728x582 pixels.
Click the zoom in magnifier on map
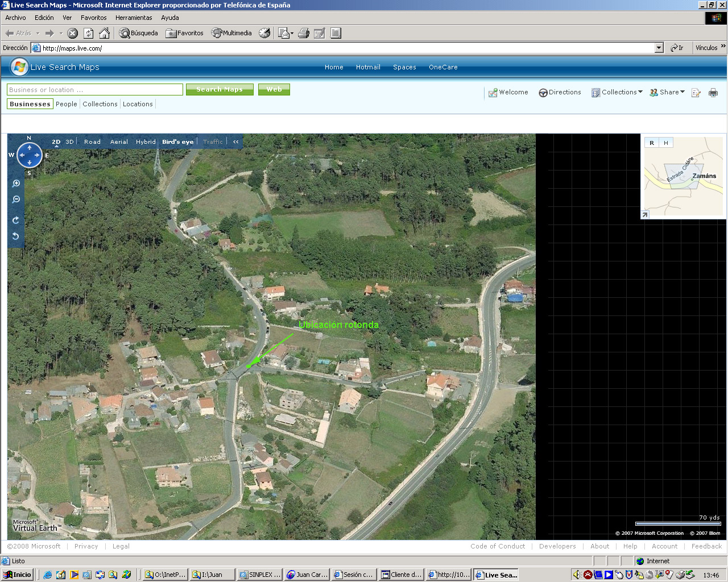[x=16, y=184]
